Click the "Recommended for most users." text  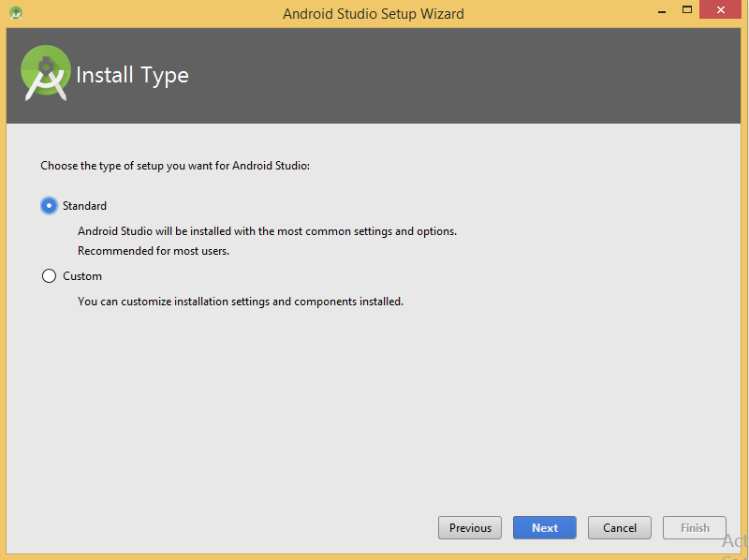tap(154, 251)
